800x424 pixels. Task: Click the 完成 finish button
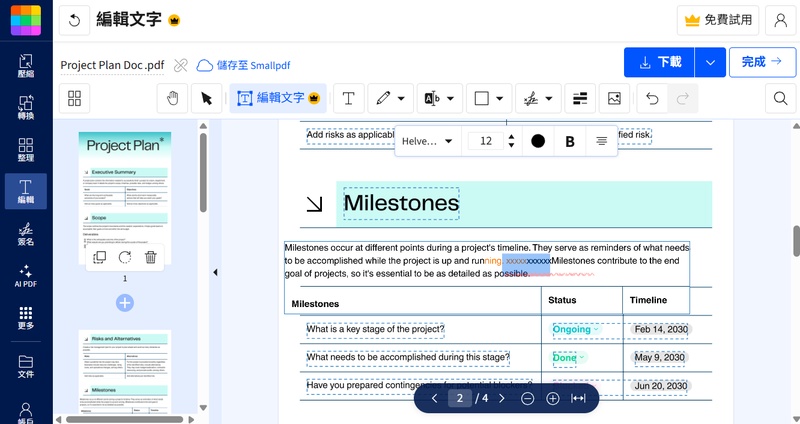[x=762, y=62]
